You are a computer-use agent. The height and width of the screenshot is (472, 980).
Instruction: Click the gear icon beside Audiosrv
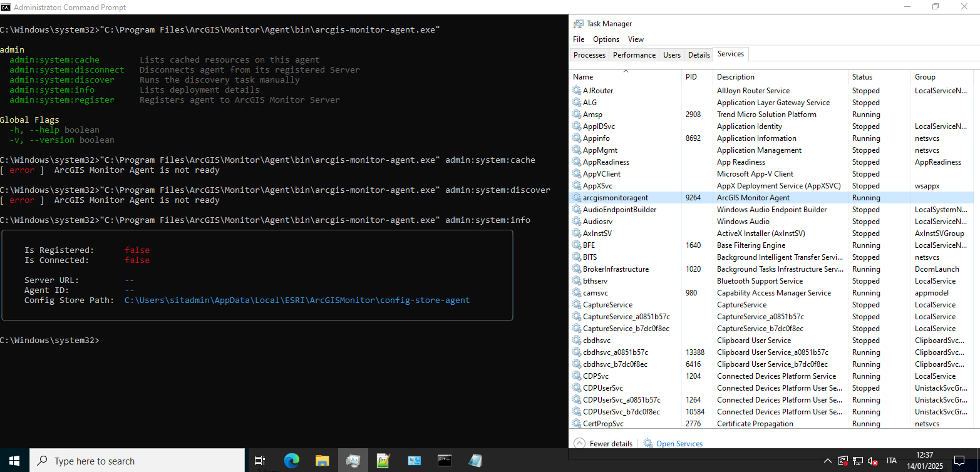point(577,222)
